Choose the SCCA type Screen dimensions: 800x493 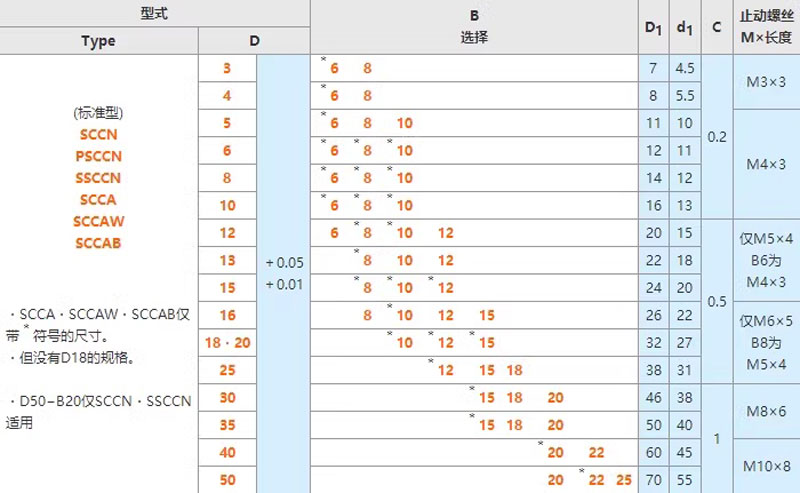click(98, 200)
